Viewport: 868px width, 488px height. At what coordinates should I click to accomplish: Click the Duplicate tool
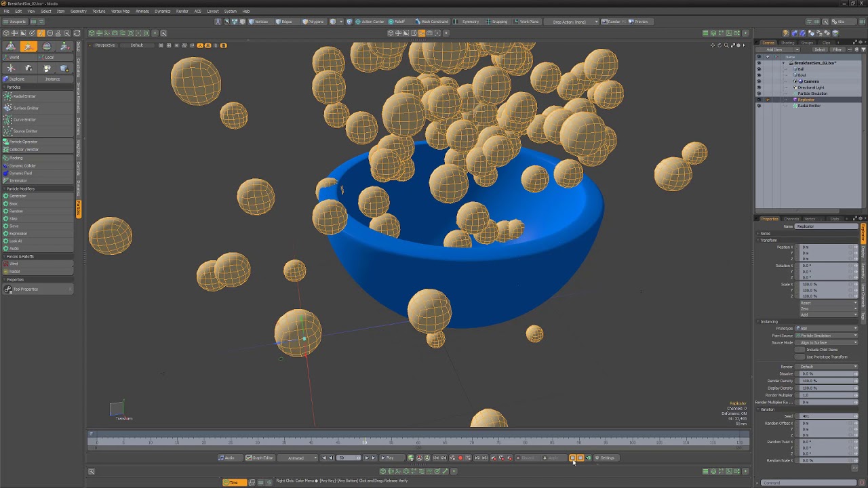(x=19, y=79)
